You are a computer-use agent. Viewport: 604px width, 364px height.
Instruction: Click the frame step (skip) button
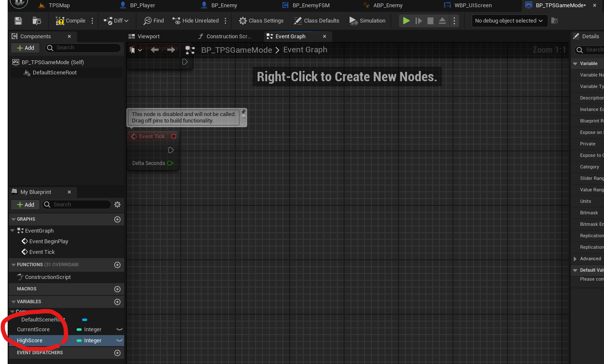click(x=419, y=21)
